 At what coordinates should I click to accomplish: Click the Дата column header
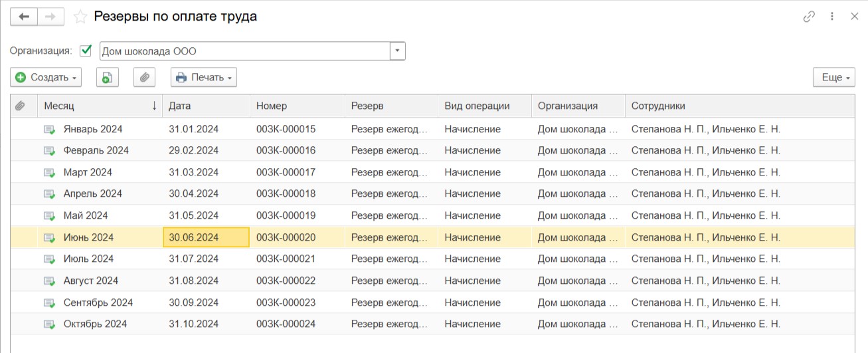(x=206, y=106)
